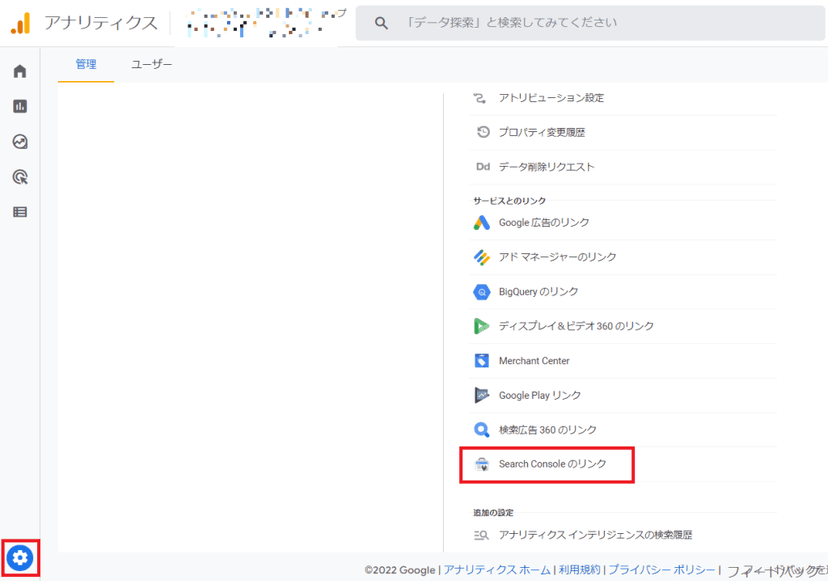Open the Advertising cursor icon in sidebar

click(20, 177)
